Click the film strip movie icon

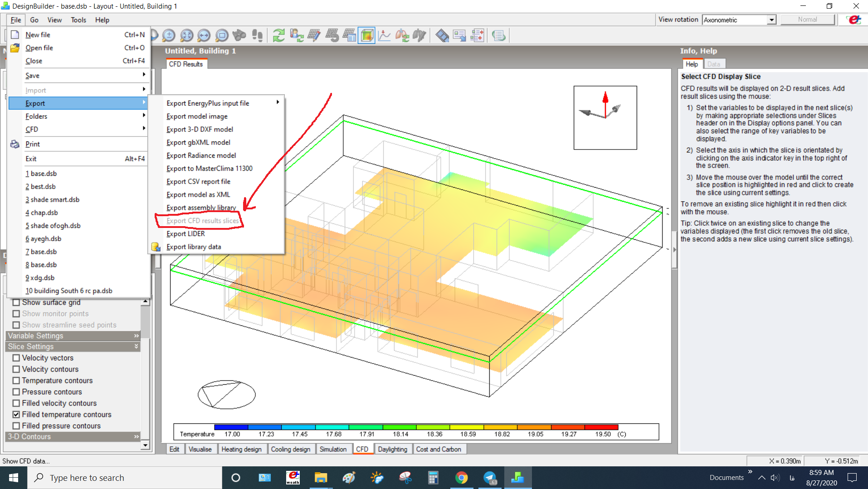pos(442,35)
